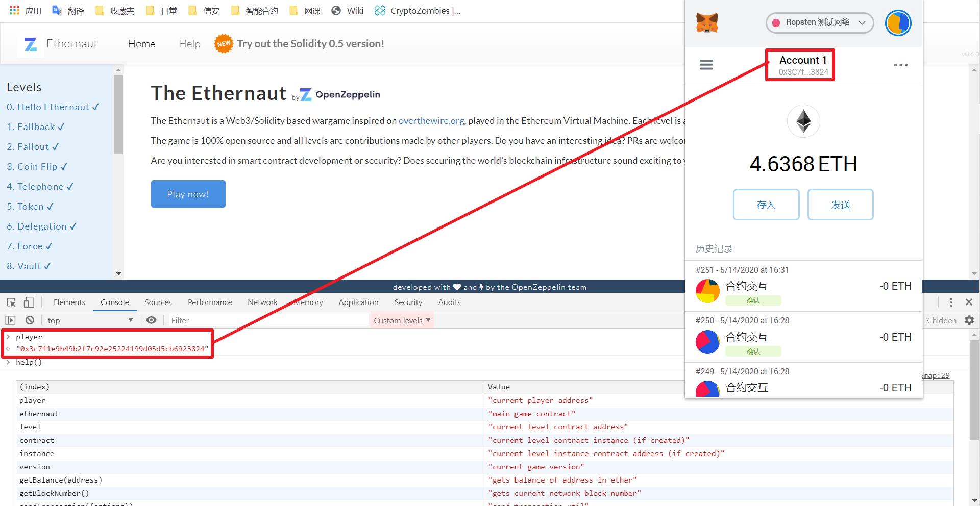Click Try out the Solidity 0.5 version link
The height and width of the screenshot is (506, 980).
pos(310,44)
